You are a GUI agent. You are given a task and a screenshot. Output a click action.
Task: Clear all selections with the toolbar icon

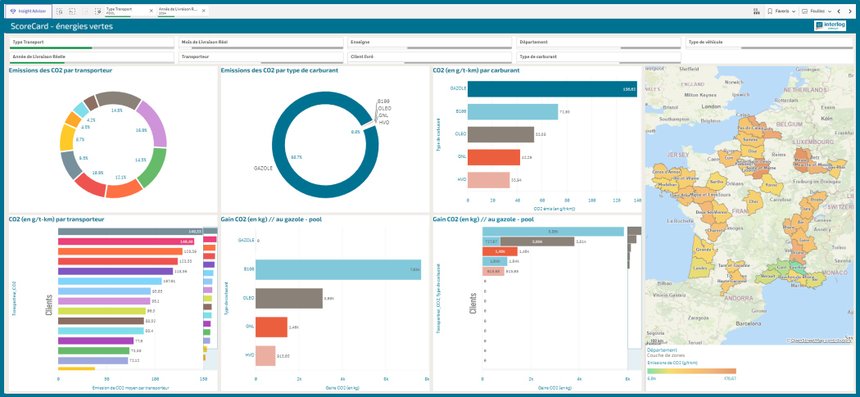[x=98, y=11]
